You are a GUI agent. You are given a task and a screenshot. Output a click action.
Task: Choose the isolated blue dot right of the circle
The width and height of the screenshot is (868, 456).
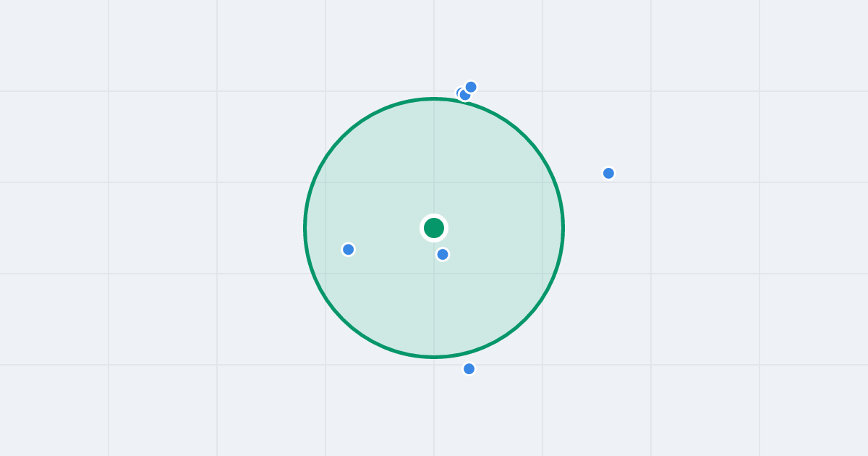[x=608, y=173]
